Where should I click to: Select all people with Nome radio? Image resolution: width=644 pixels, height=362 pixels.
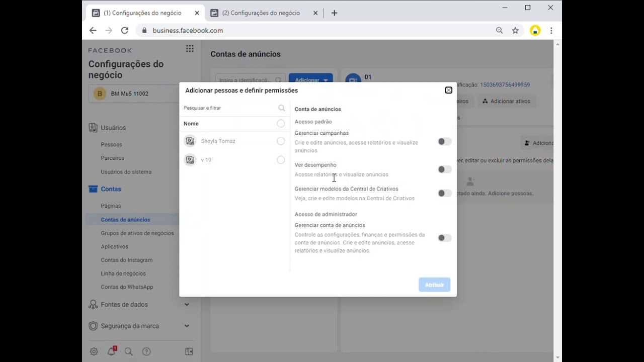281,124
